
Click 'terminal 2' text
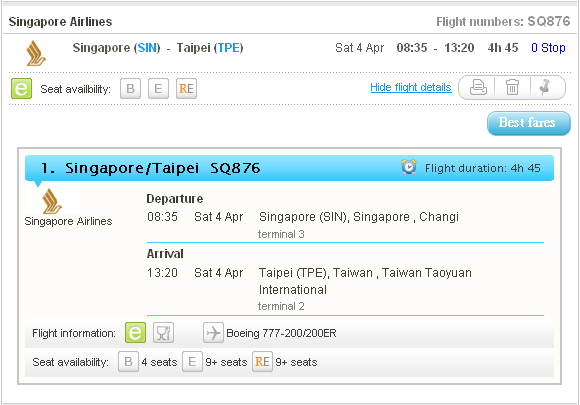tap(281, 306)
